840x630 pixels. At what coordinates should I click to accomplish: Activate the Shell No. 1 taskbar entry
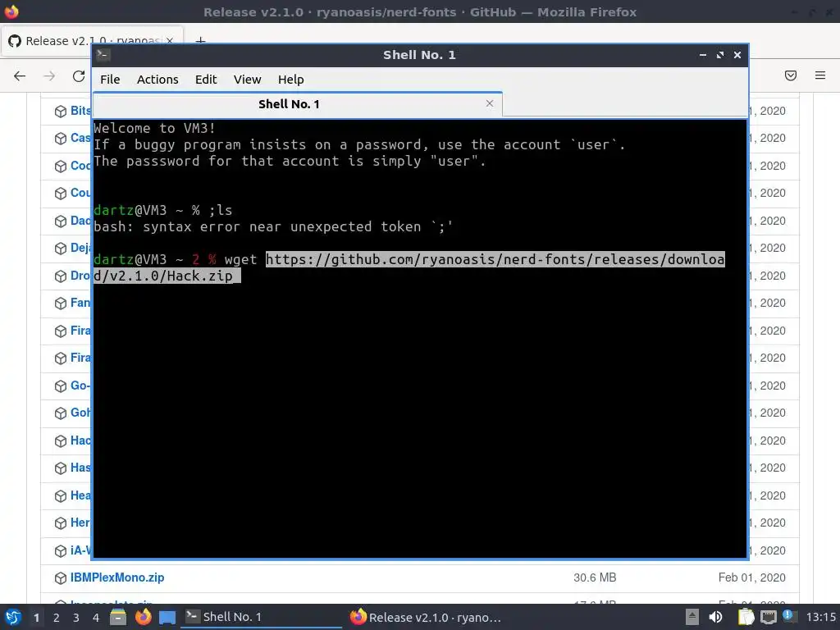pos(262,617)
